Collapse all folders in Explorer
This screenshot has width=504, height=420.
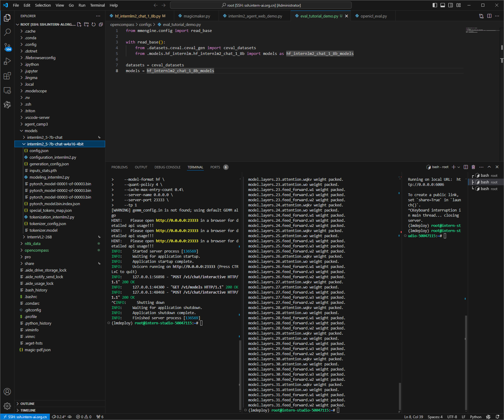click(x=101, y=24)
